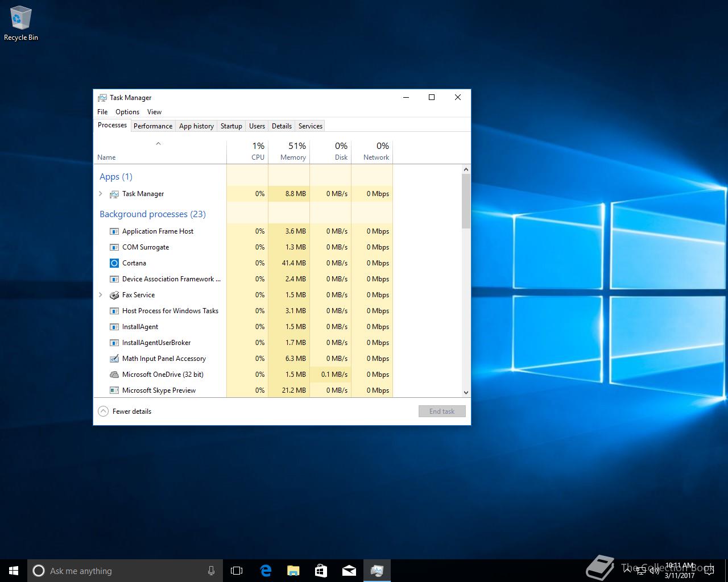Expand the Task Manager app row
The height and width of the screenshot is (582, 728).
(x=101, y=194)
